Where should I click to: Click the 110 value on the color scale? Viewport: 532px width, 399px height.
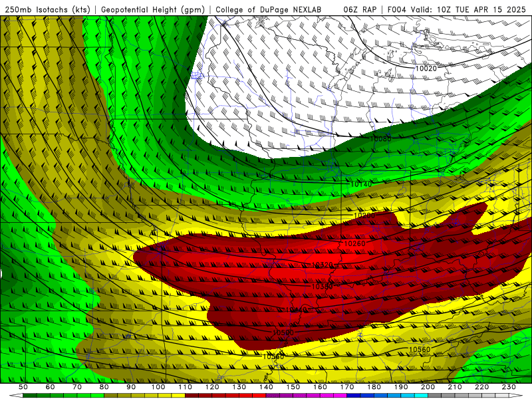(x=186, y=387)
